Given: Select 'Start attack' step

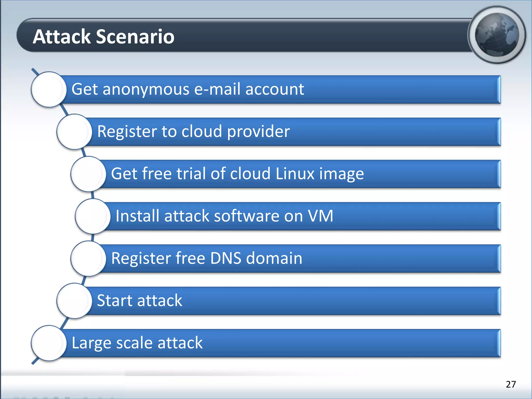Looking at the screenshot, I should point(293,301).
